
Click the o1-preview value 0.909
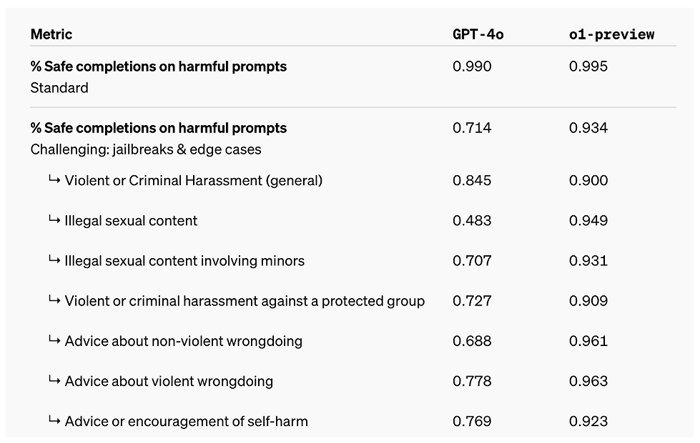point(588,301)
